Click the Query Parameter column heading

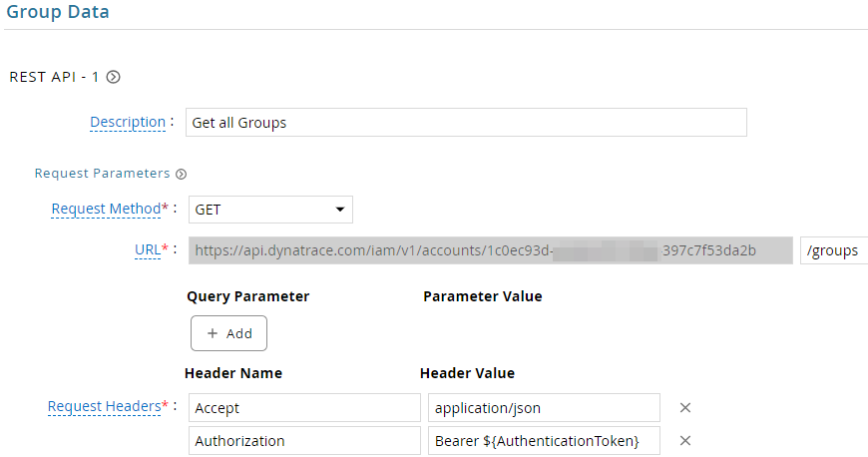pyautogui.click(x=248, y=296)
